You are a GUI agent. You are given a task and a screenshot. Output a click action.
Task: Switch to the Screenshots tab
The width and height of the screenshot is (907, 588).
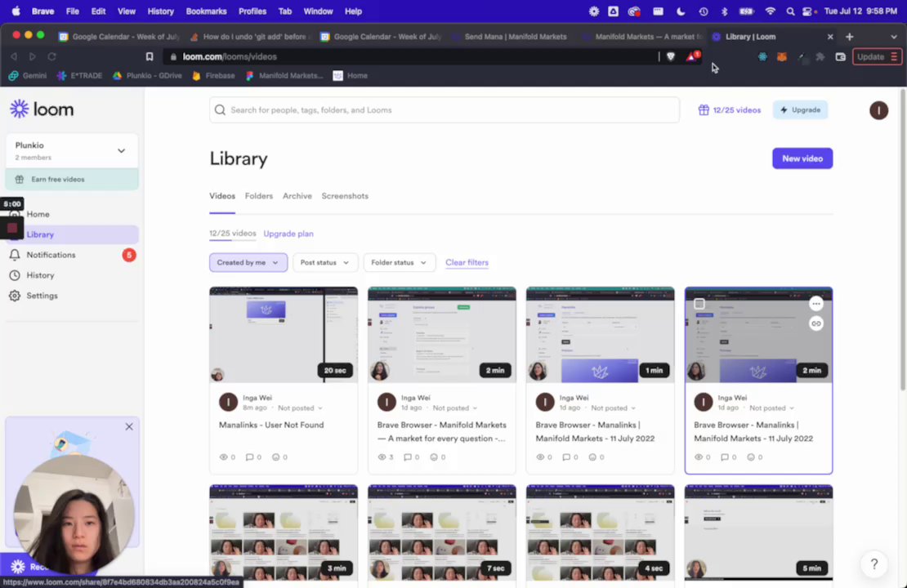[x=345, y=196]
